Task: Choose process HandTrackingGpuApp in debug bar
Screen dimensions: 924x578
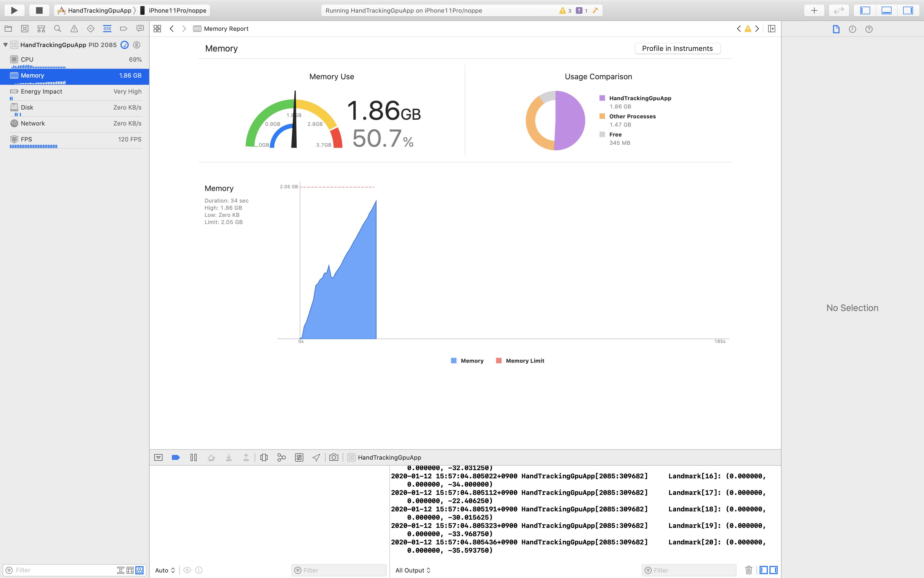Action: tap(384, 457)
